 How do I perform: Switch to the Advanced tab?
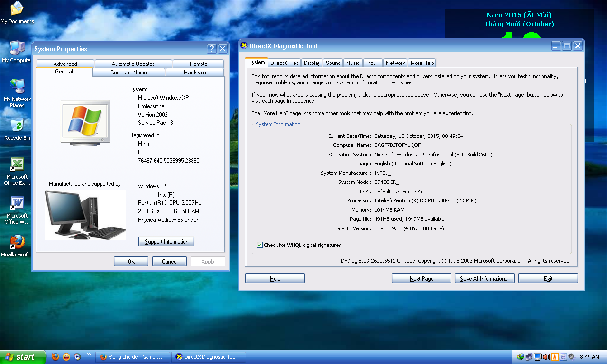[x=65, y=64]
